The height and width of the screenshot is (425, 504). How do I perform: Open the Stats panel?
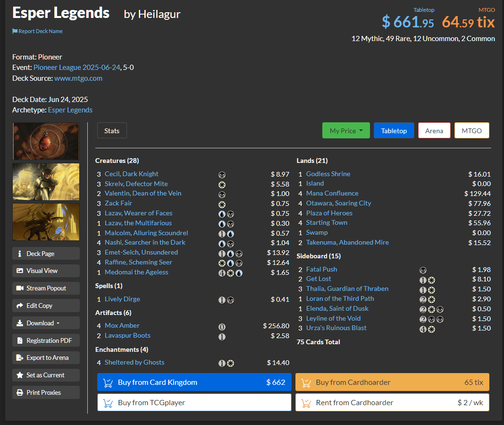point(112,131)
